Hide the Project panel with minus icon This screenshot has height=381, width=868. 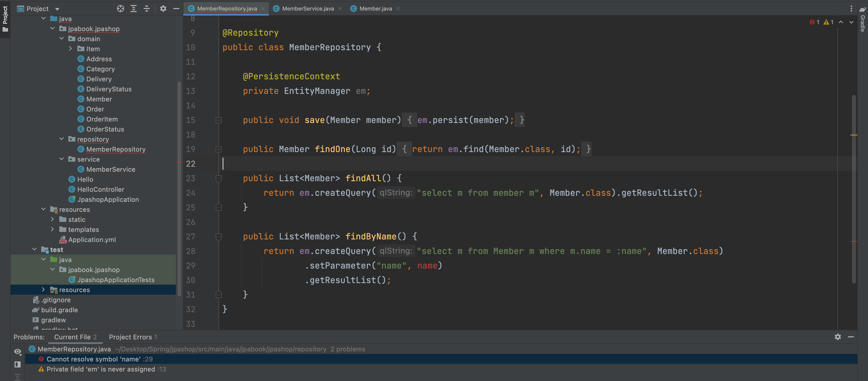tap(176, 9)
